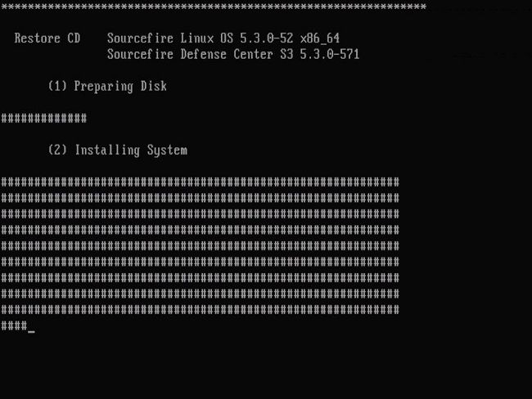532x399 pixels.
Task: Select the S3 model label
Action: click(287, 55)
